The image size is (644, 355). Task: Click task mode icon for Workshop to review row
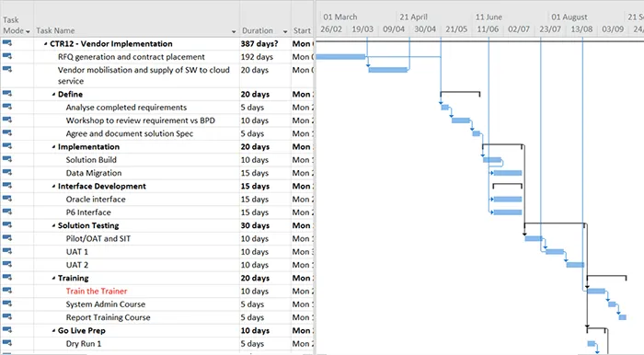[7, 120]
